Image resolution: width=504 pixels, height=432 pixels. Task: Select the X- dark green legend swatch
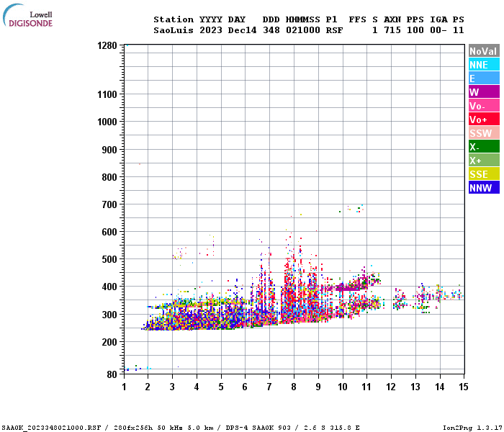(x=484, y=147)
